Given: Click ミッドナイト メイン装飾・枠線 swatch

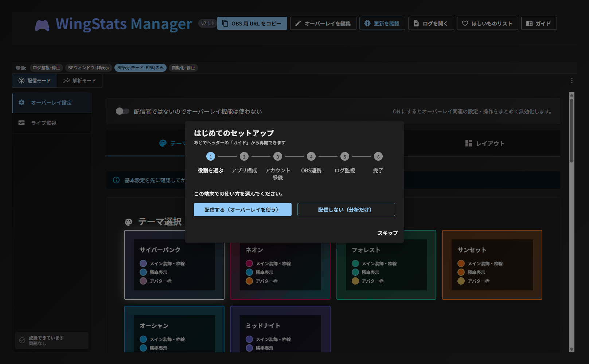Looking at the screenshot, I should coord(249,339).
